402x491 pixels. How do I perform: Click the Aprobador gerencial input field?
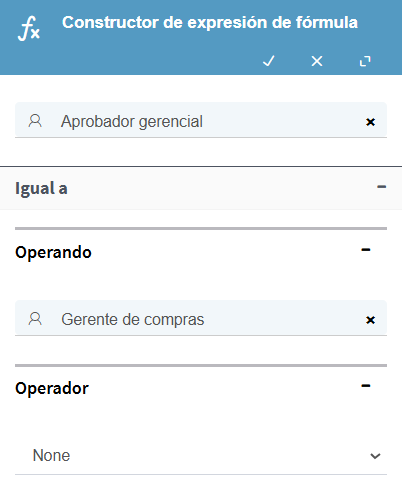tap(201, 120)
